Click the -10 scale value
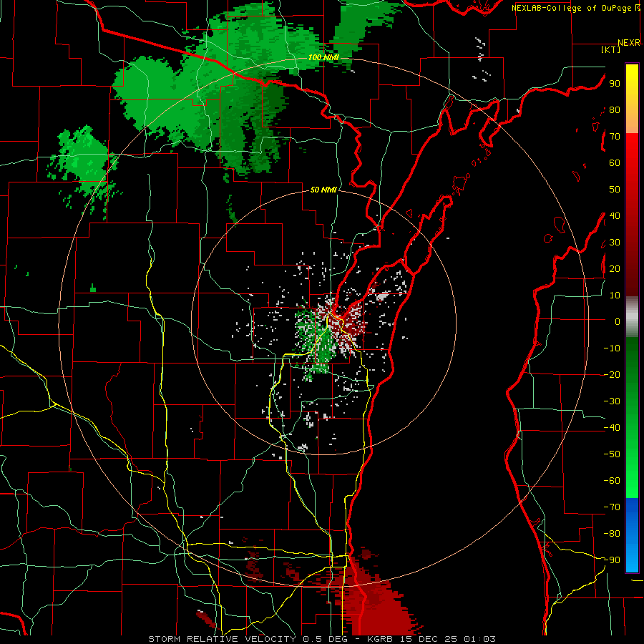644x644 pixels. 612,348
